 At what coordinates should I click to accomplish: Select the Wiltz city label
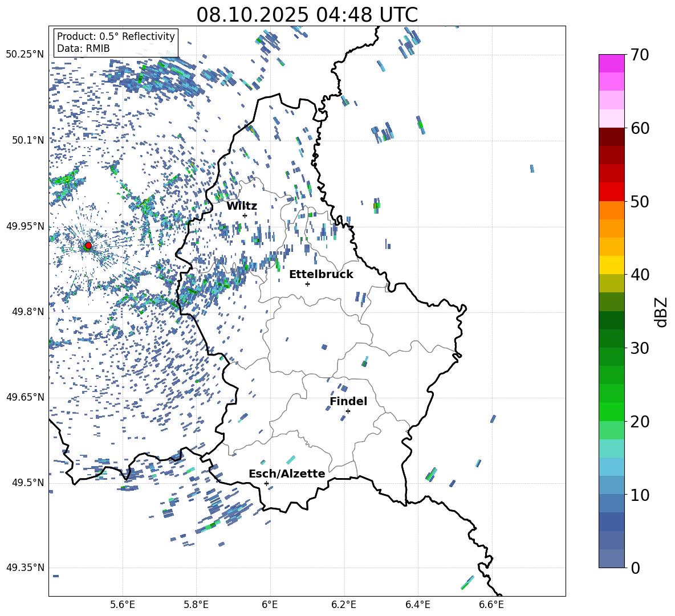point(242,206)
